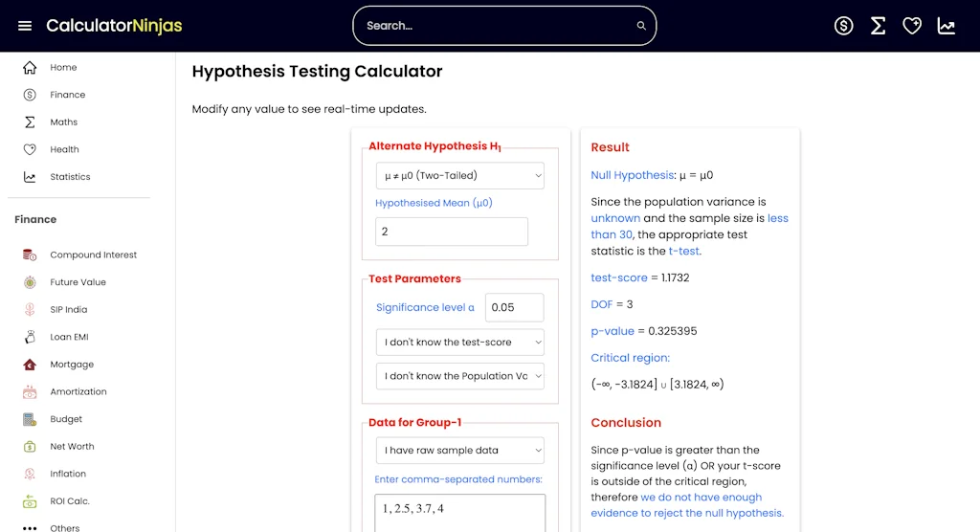980x532 pixels.
Task: Click the sidebar Finance dollar icon
Action: click(x=30, y=95)
